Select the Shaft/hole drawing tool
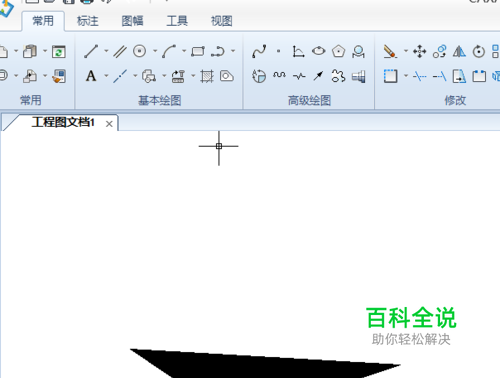This screenshot has width=500, height=378. [x=358, y=76]
